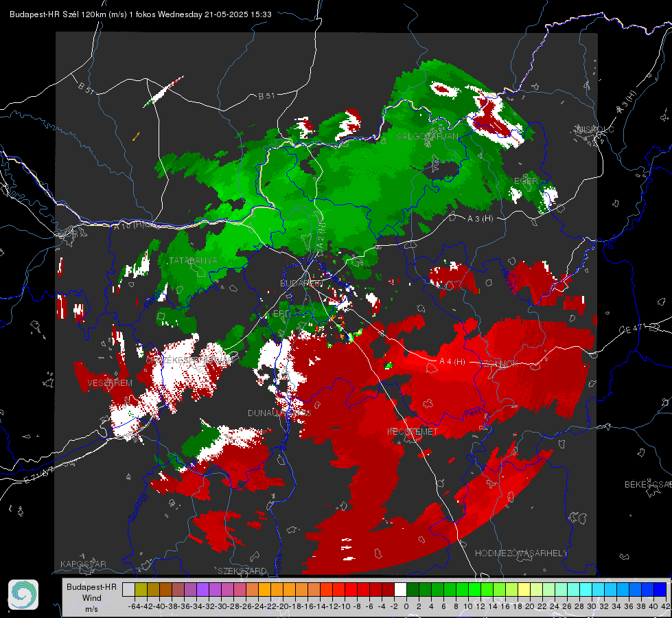
Task: Select the BUDAPEST city label
Action: click(x=301, y=283)
